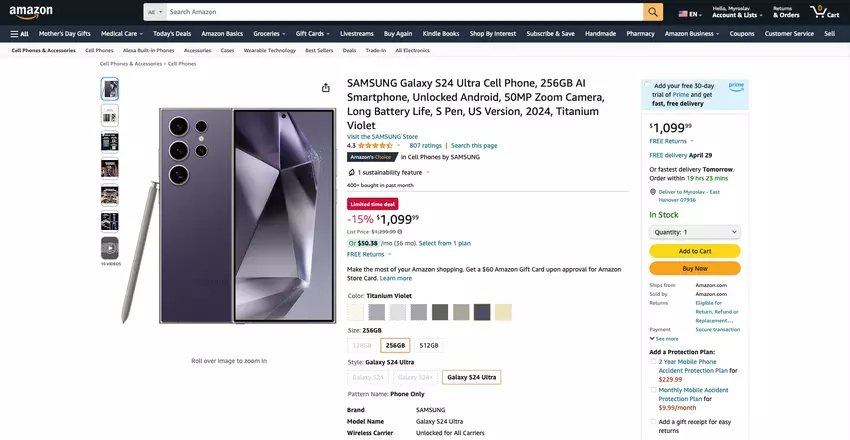The height and width of the screenshot is (440, 850).
Task: Choose the 512GB size option
Action: point(429,345)
